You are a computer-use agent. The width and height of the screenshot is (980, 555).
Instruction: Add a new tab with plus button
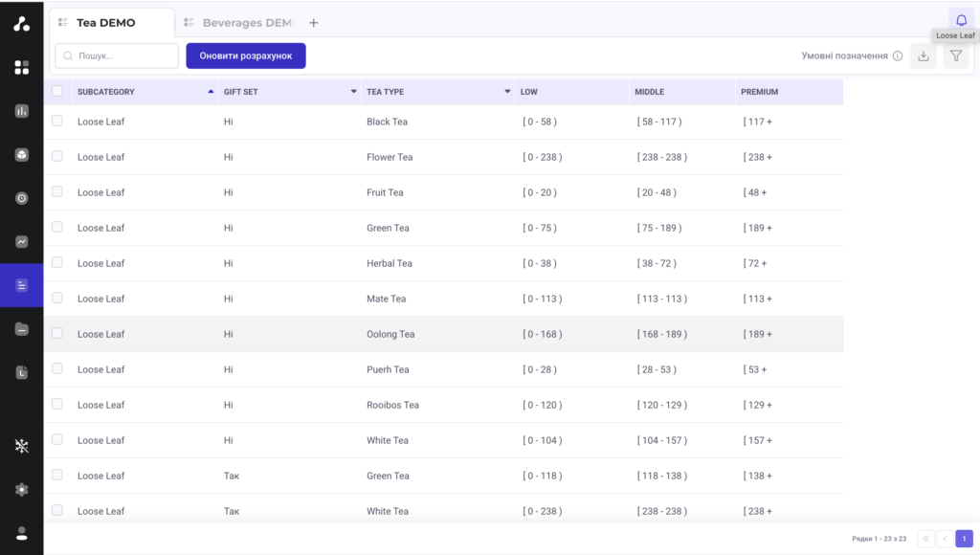314,23
